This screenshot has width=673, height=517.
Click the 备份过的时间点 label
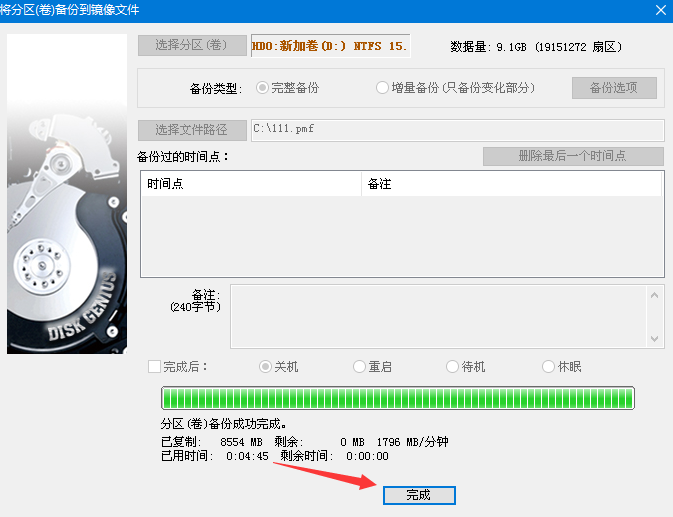[x=182, y=157]
